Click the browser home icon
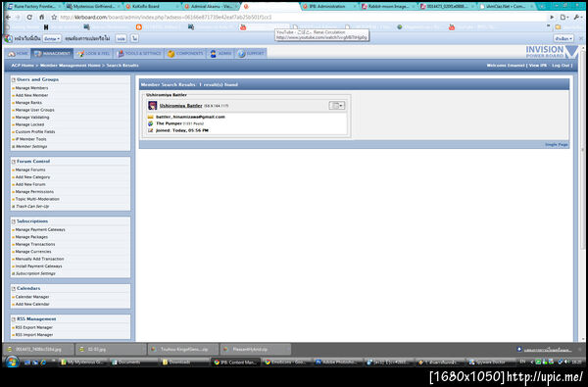The image size is (588, 387). click(x=41, y=18)
